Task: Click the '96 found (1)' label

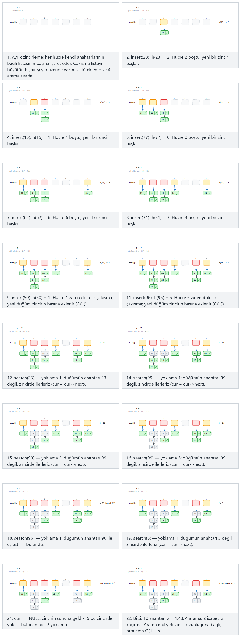Action: pyautogui.click(x=108, y=503)
